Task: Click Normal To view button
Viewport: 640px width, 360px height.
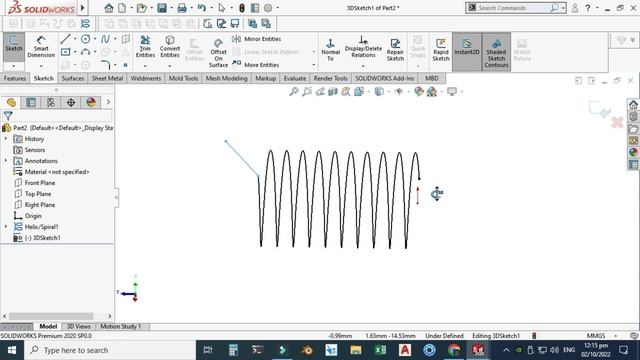Action: [330, 50]
